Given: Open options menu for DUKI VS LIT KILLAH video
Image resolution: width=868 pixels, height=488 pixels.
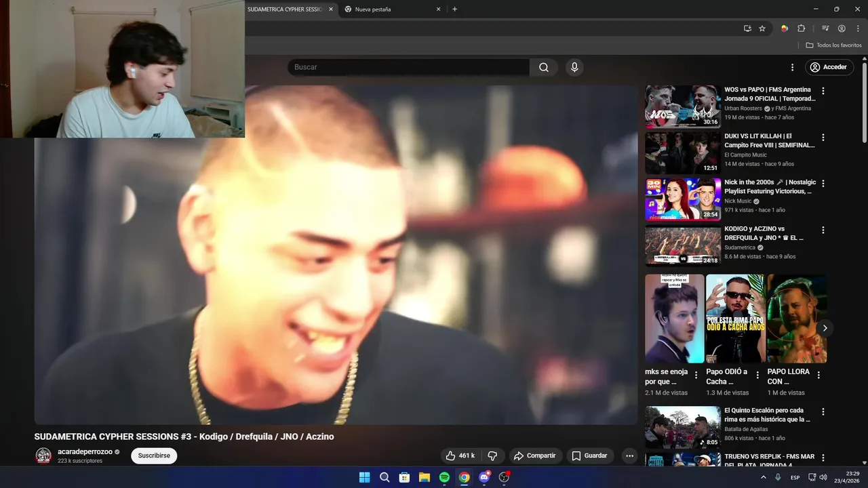Looking at the screenshot, I should [x=823, y=137].
